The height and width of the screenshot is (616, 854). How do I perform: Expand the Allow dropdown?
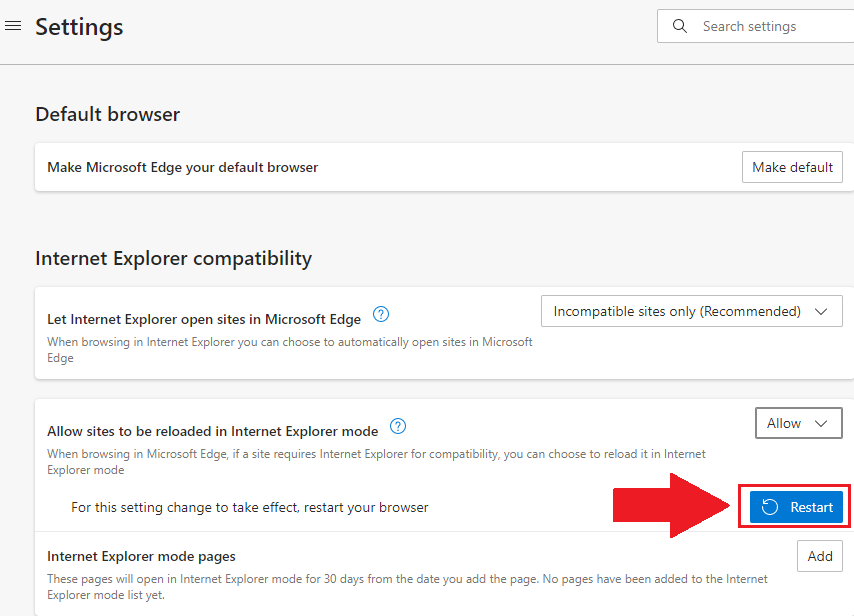tap(798, 423)
